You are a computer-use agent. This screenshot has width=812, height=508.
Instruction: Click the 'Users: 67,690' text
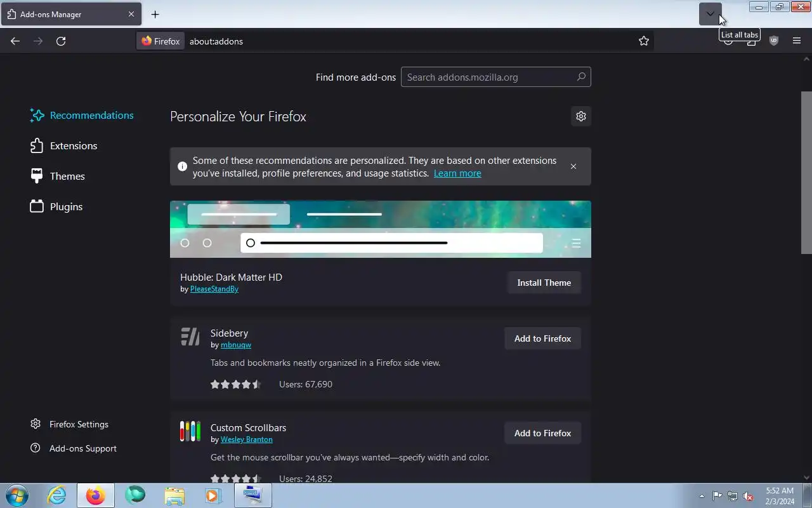coord(306,384)
